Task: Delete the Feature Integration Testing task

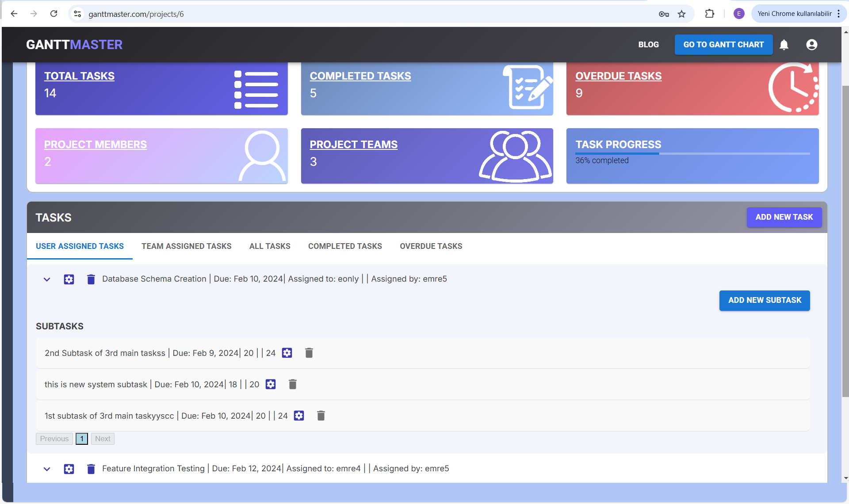Action: pyautogui.click(x=91, y=469)
